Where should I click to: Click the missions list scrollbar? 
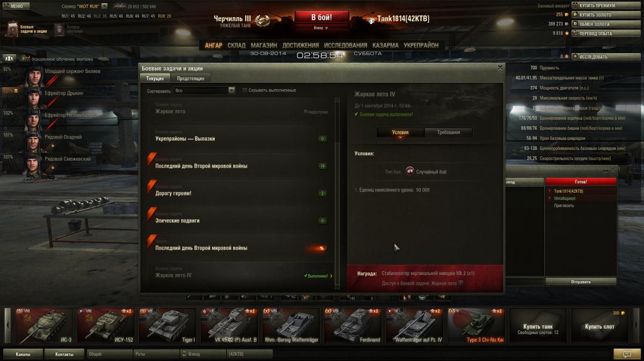[x=337, y=193]
